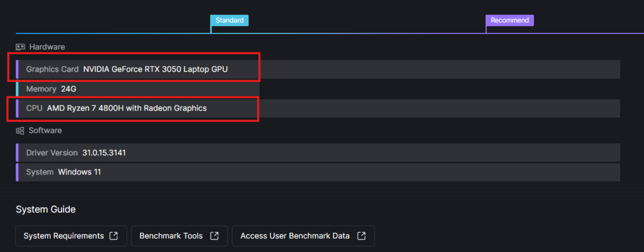Image resolution: width=644 pixels, height=252 pixels.
Task: Open the System Requirements link
Action: [x=64, y=236]
